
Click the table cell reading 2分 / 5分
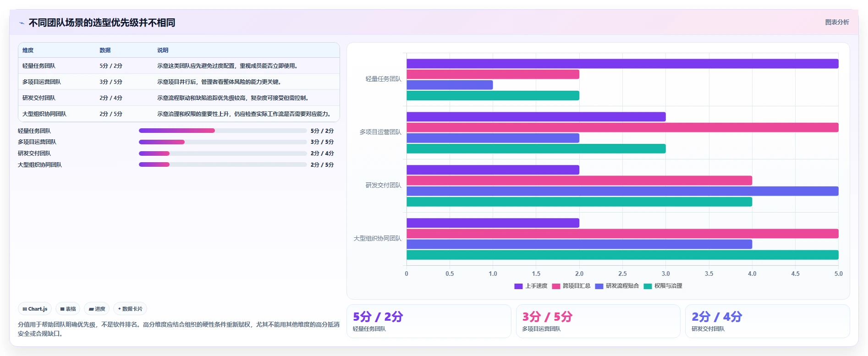pyautogui.click(x=111, y=114)
